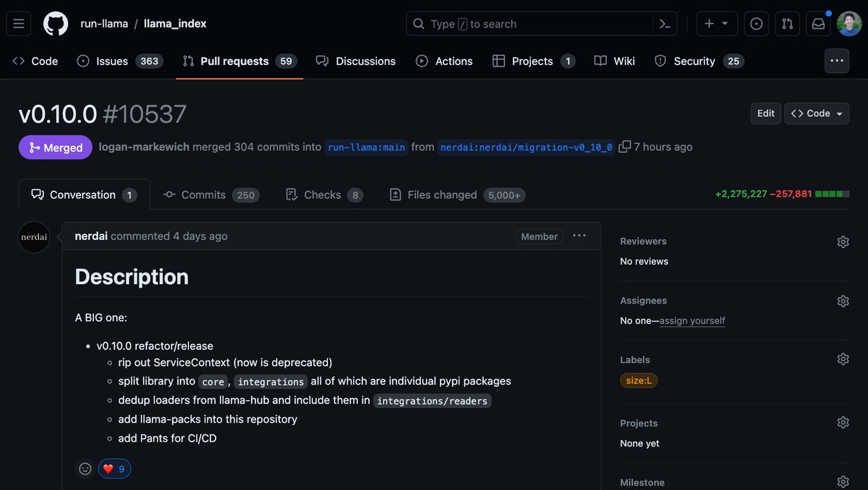Select the Checks tab
The width and height of the screenshot is (868, 490).
pyautogui.click(x=324, y=195)
